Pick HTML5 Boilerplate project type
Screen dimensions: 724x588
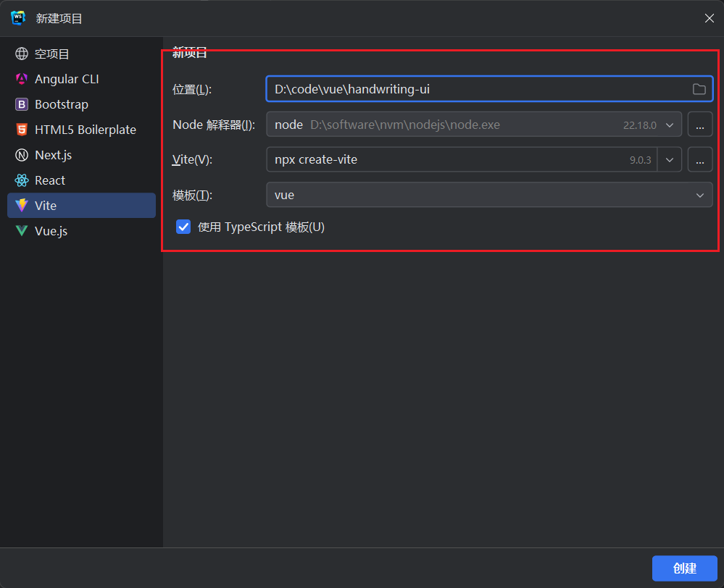tap(81, 130)
